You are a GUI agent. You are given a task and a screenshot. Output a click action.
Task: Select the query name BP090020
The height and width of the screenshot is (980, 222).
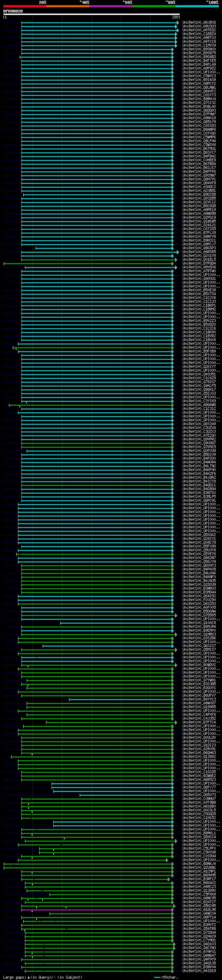pos(13,11)
